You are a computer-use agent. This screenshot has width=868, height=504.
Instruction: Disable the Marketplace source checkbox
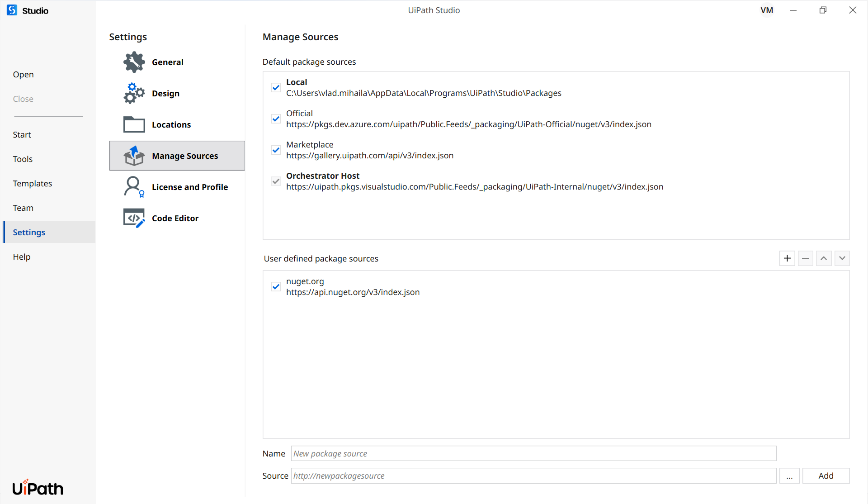pos(276,150)
